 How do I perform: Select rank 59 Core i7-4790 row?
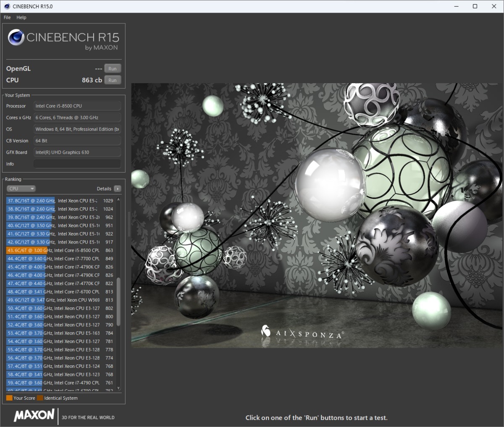(x=60, y=383)
